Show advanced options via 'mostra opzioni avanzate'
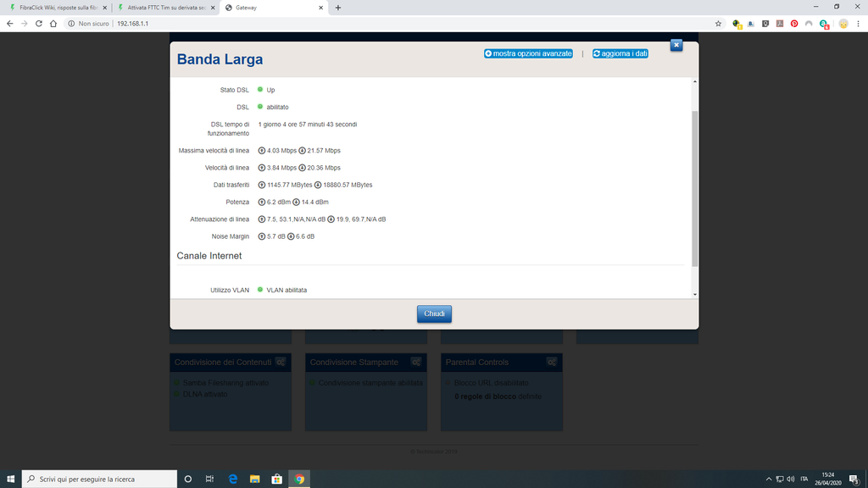 tap(528, 53)
